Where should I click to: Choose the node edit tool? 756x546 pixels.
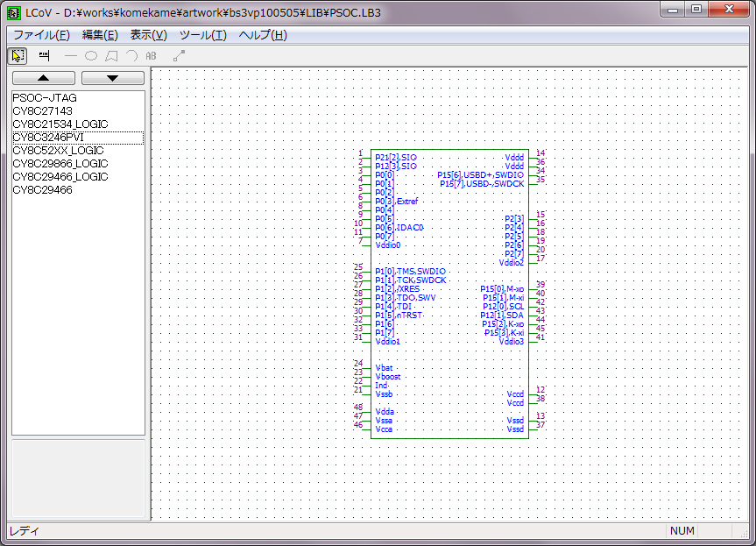[x=179, y=56]
